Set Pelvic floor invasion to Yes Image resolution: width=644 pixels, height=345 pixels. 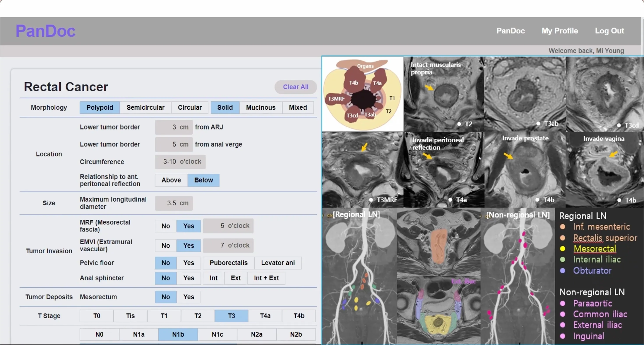point(189,263)
